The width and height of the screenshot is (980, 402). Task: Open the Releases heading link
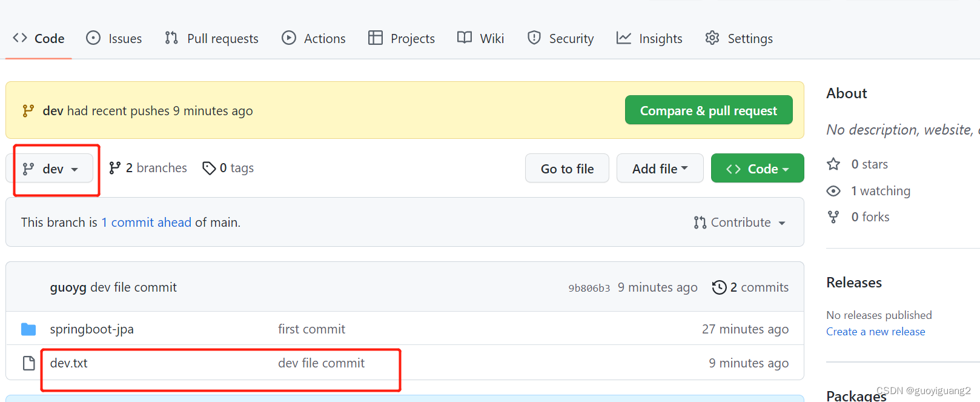854,283
